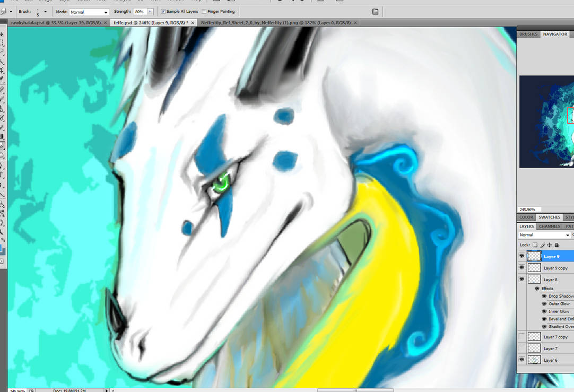Select the History Brush tool
Image resolution: width=574 pixels, height=392 pixels.
point(2,118)
